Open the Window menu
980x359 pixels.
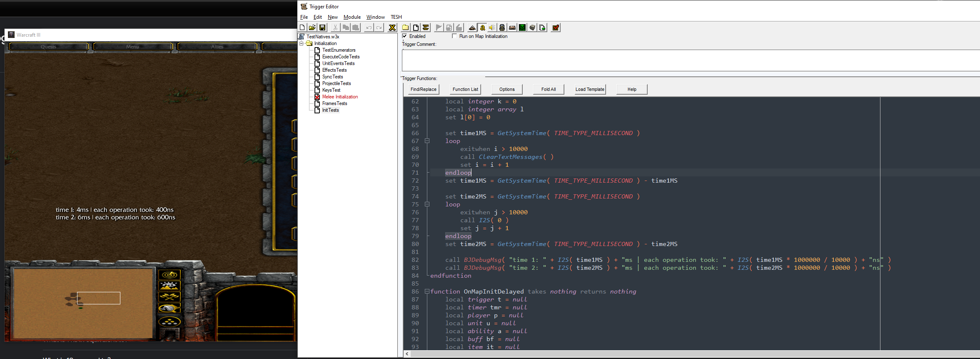[376, 17]
